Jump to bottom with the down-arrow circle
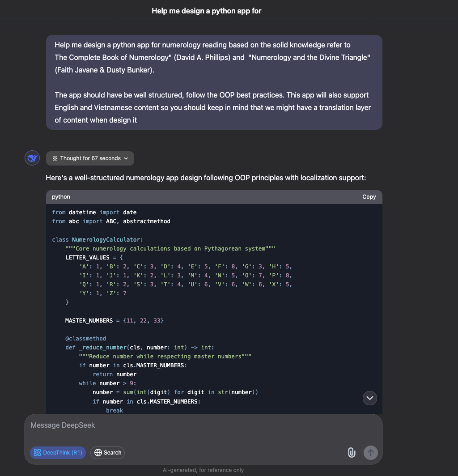Image resolution: width=458 pixels, height=476 pixels. click(x=369, y=398)
